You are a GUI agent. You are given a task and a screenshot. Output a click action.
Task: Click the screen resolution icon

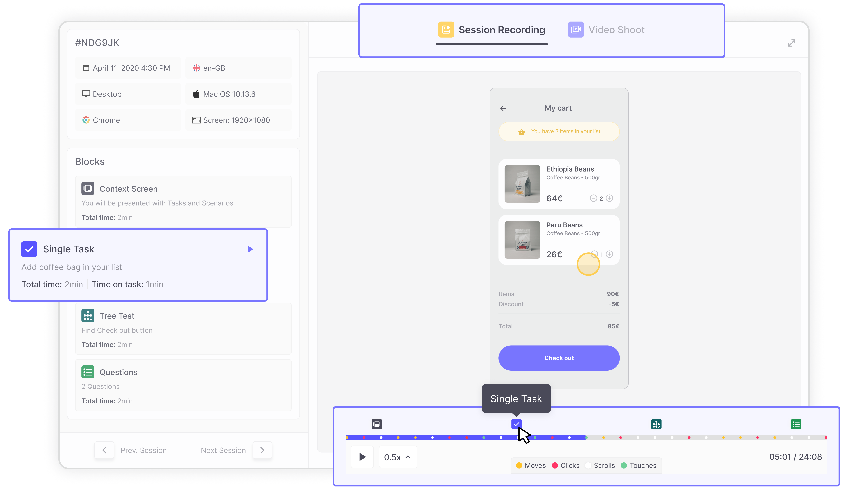(x=196, y=120)
